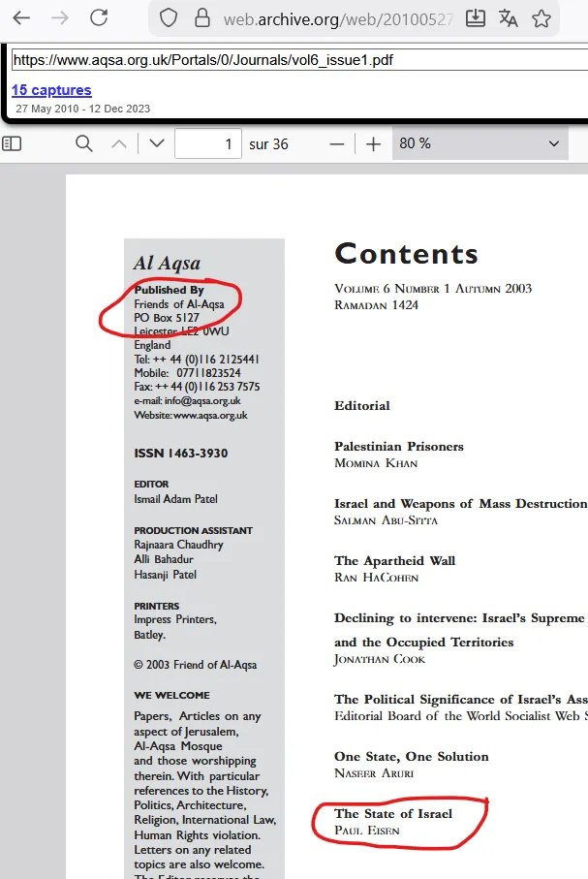Image resolution: width=588 pixels, height=879 pixels.
Task: Click author name Paul Eisen
Action: [367, 831]
